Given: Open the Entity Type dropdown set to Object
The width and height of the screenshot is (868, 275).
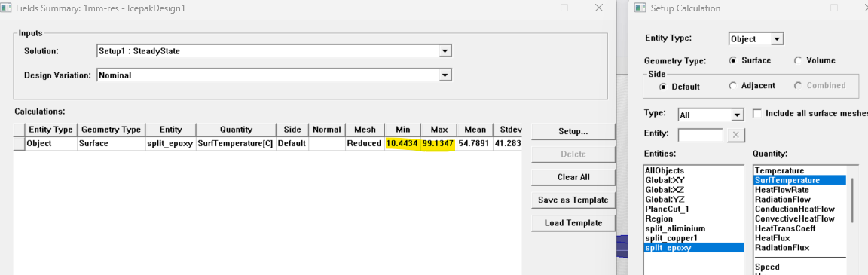Looking at the screenshot, I should (x=756, y=38).
